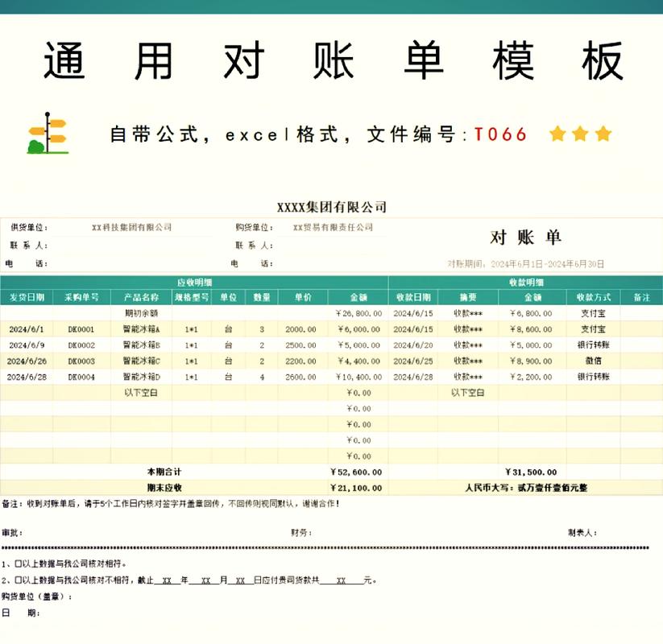Tick the box for 以上数据与我公司核对不相符
The image size is (663, 644).
pos(19,580)
